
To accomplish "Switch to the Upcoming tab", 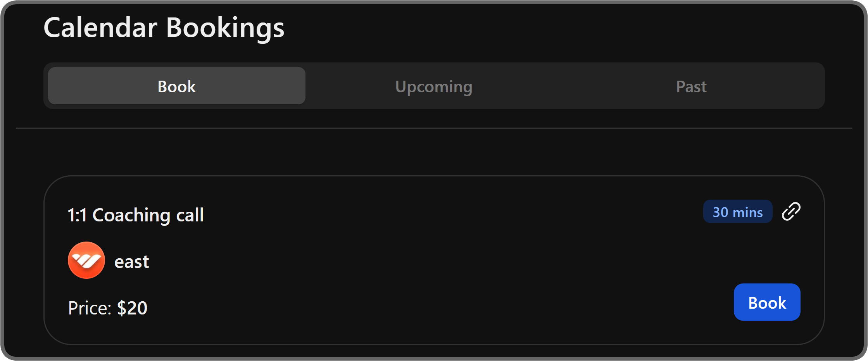I will 433,86.
